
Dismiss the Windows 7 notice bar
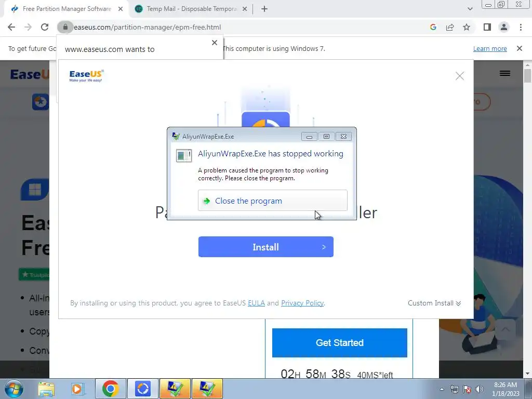pyautogui.click(x=520, y=48)
